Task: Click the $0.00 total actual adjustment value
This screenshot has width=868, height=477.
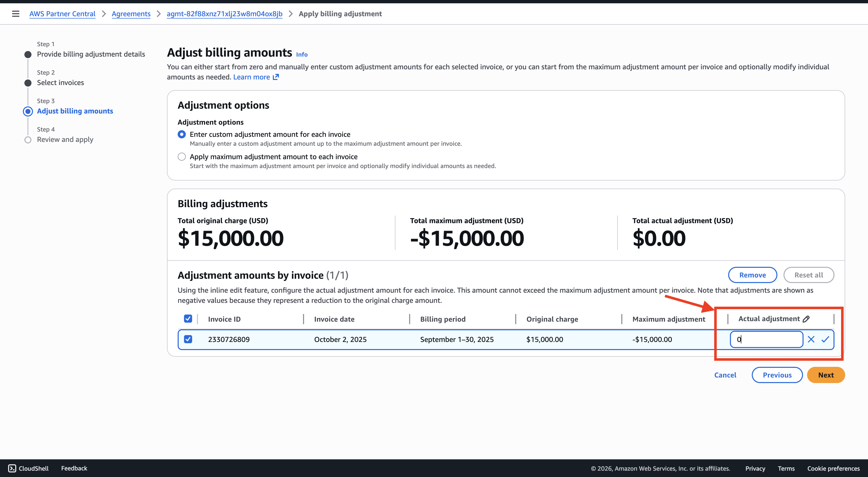Action: [659, 238]
